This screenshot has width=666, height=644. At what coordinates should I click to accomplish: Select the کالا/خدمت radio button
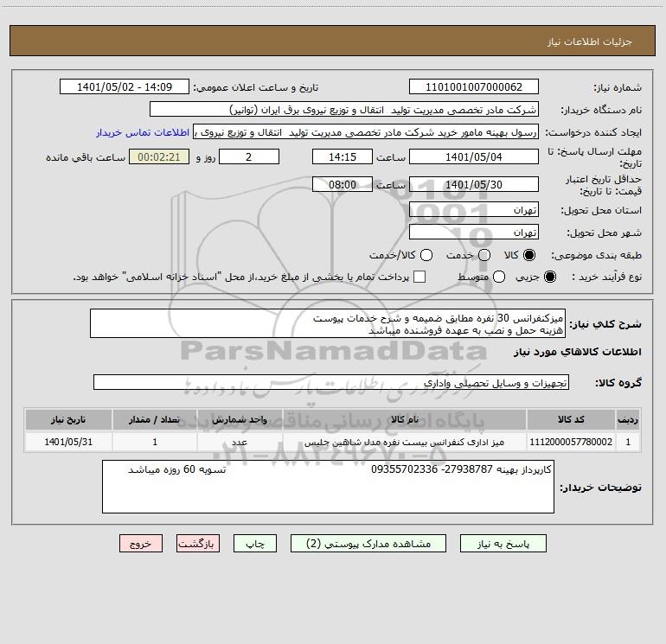(426, 255)
